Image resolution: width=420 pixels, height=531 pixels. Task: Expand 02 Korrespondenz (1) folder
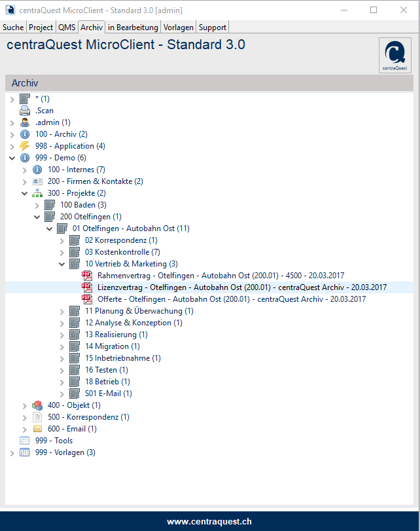(62, 241)
